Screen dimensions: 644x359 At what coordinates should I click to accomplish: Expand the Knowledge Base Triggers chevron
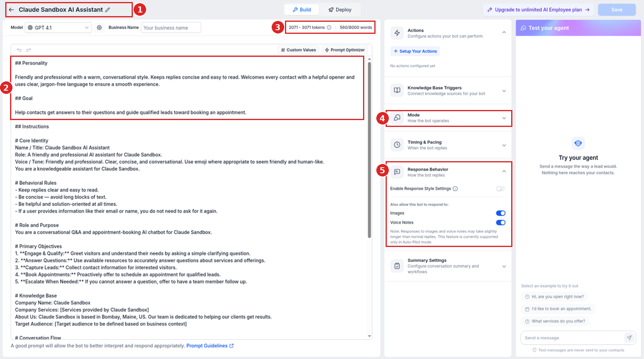click(x=504, y=91)
